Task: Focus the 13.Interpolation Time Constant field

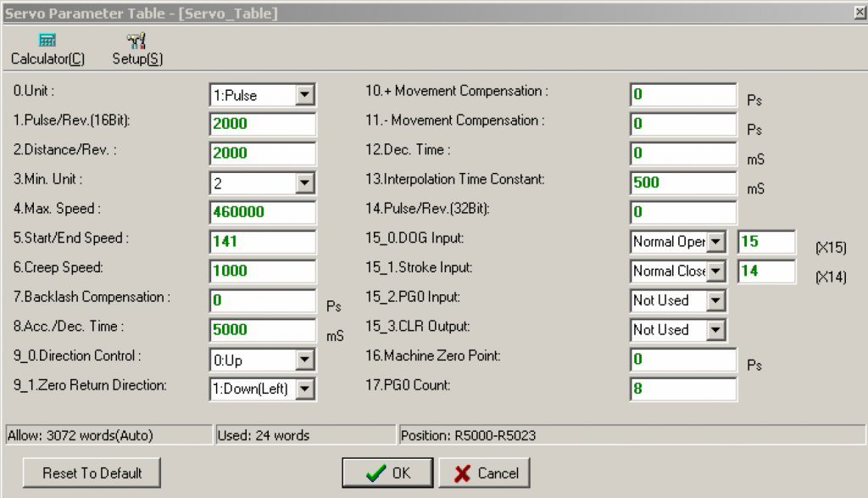Action: click(683, 182)
